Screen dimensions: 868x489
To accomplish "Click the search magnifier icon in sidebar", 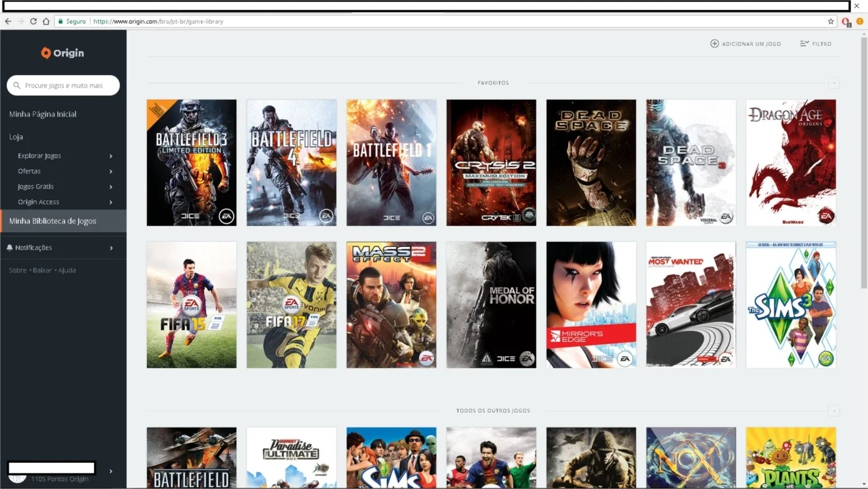I will pos(17,86).
